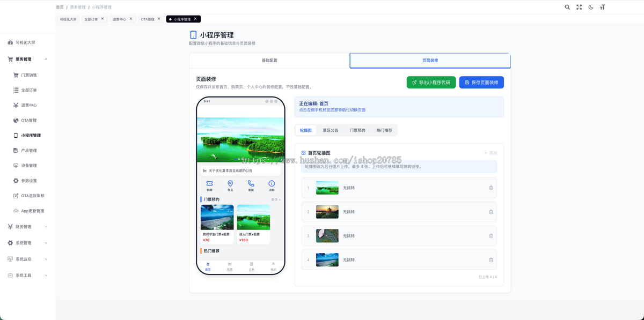Click 成人门票+船票 ticket card
Screen dimensions: 644x320
pyautogui.click(x=253, y=224)
